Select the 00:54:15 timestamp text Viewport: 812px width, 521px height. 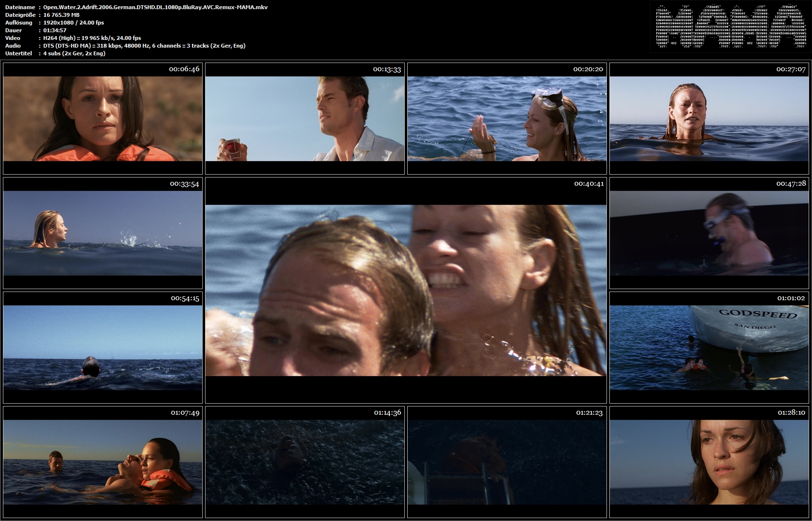(185, 298)
